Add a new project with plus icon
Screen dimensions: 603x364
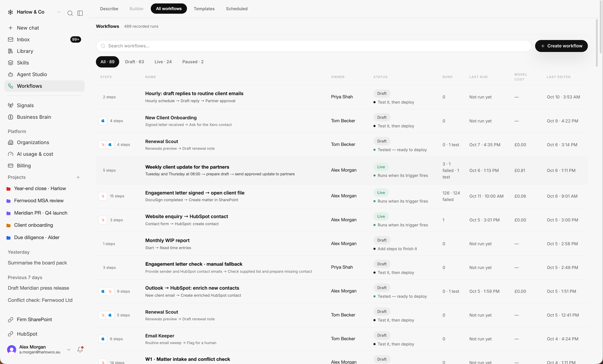tap(78, 177)
